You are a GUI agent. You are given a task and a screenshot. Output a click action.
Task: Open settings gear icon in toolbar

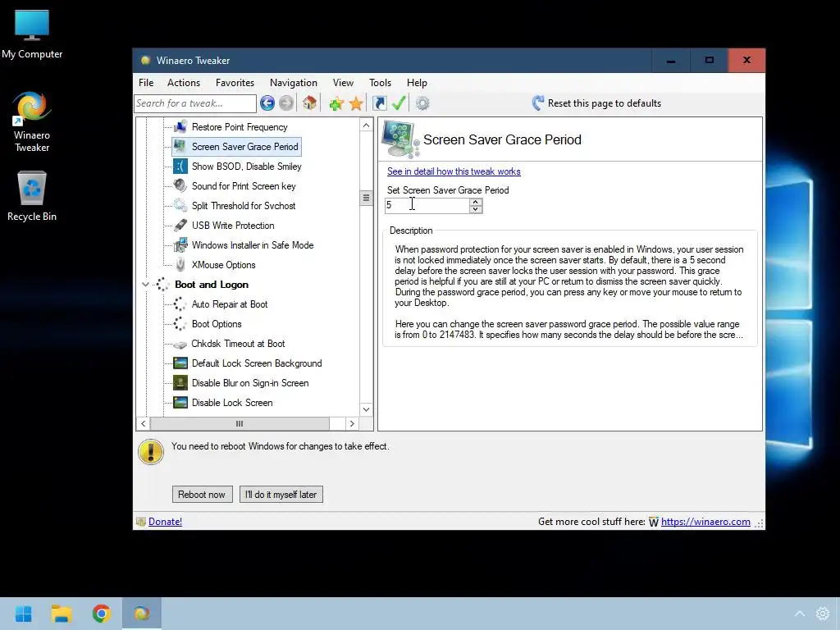[422, 103]
